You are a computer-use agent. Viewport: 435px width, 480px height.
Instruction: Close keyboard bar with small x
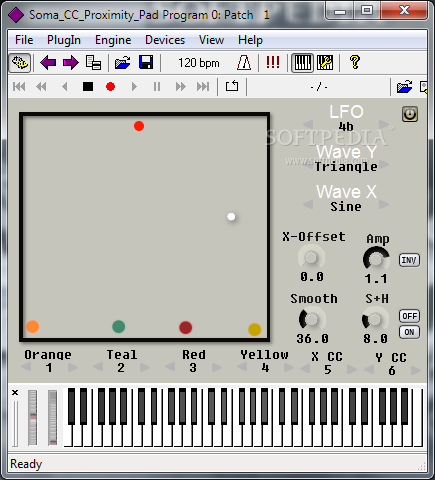click(15, 392)
